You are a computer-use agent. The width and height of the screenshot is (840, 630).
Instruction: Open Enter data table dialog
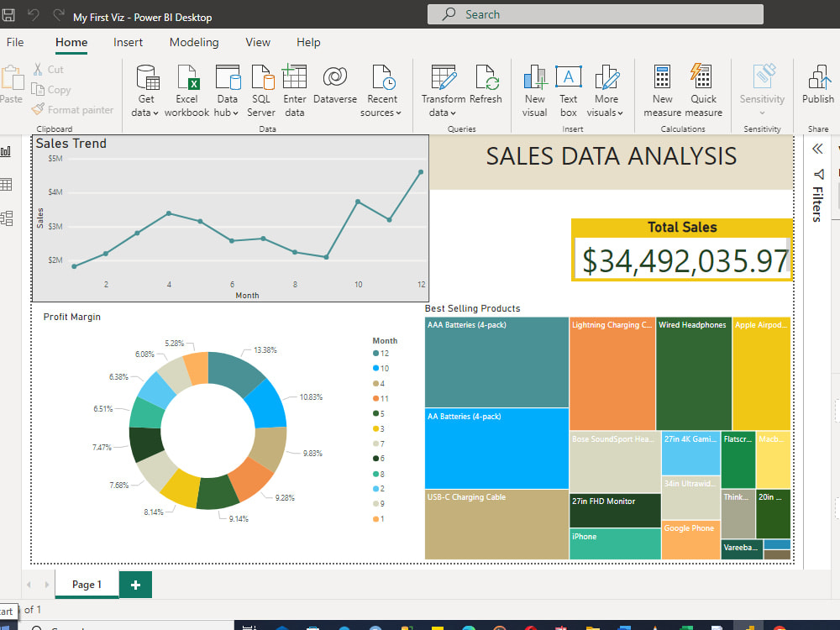[294, 91]
